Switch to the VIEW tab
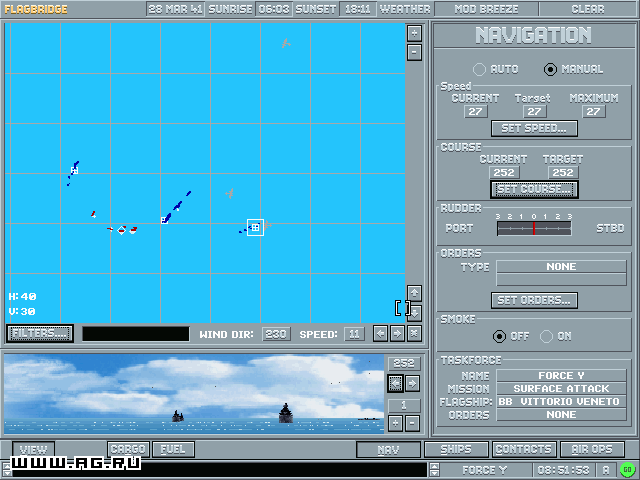 click(33, 449)
